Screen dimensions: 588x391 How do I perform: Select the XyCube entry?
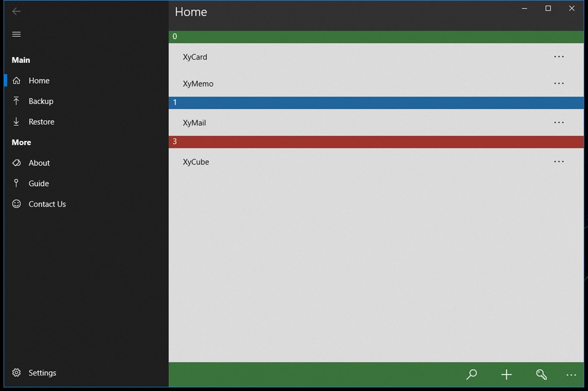coord(376,162)
